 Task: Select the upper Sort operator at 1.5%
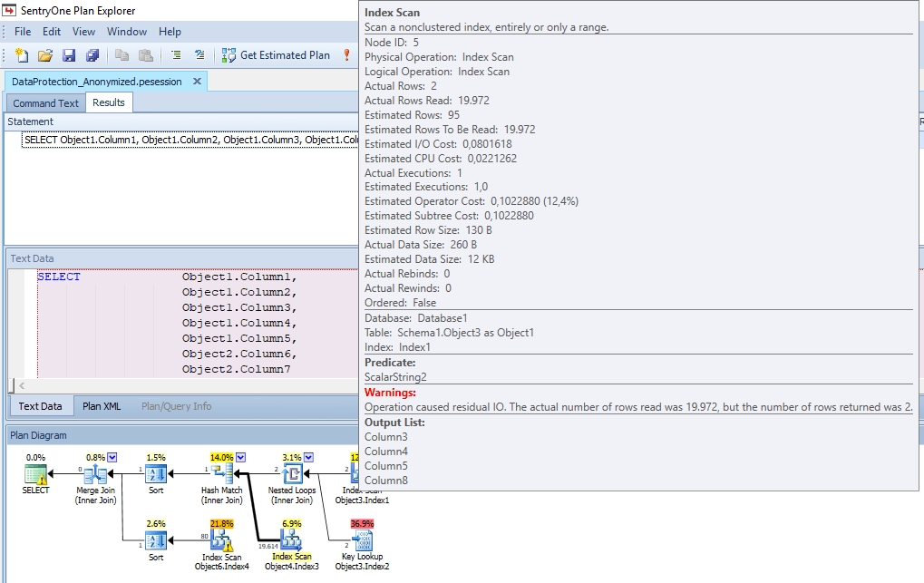(156, 474)
